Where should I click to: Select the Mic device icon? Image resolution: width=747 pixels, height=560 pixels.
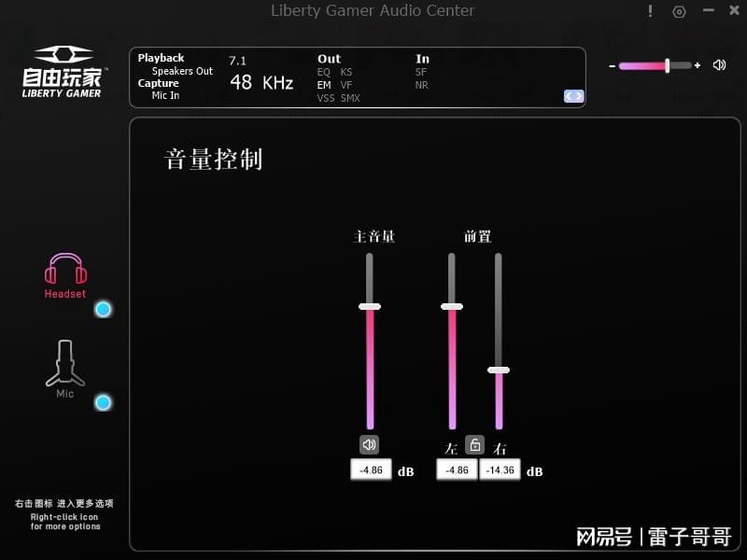65,363
